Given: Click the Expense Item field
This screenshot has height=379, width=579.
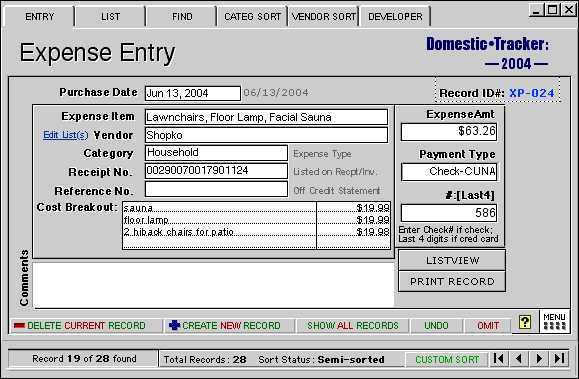Looking at the screenshot, I should click(x=266, y=117).
